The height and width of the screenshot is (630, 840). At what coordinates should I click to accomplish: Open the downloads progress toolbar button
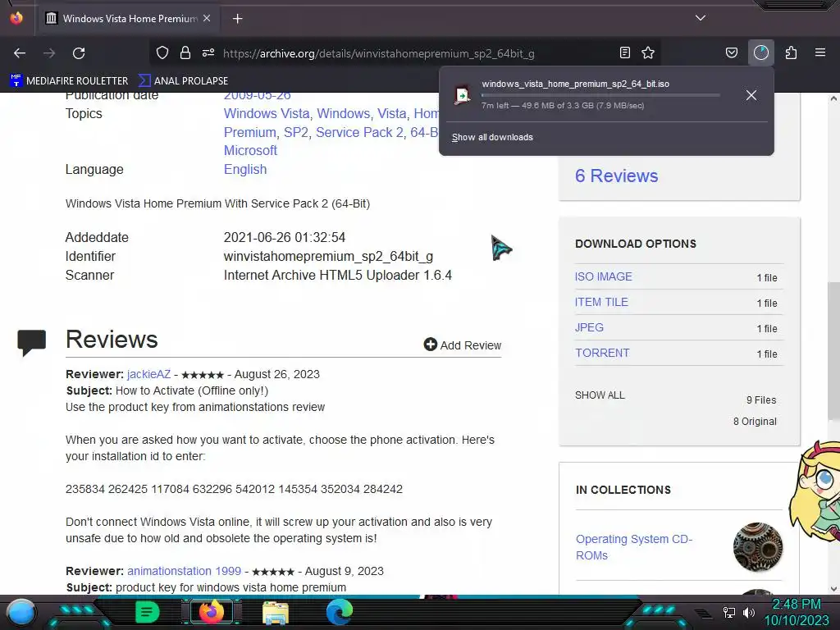tap(761, 53)
